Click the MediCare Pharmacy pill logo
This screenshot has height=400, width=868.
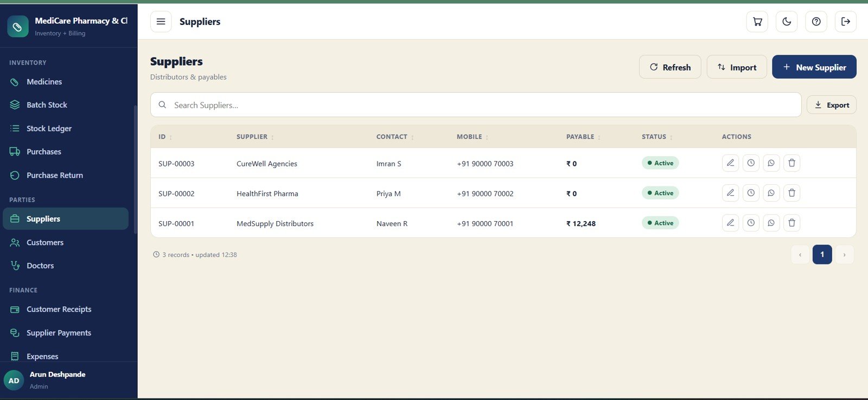[18, 27]
